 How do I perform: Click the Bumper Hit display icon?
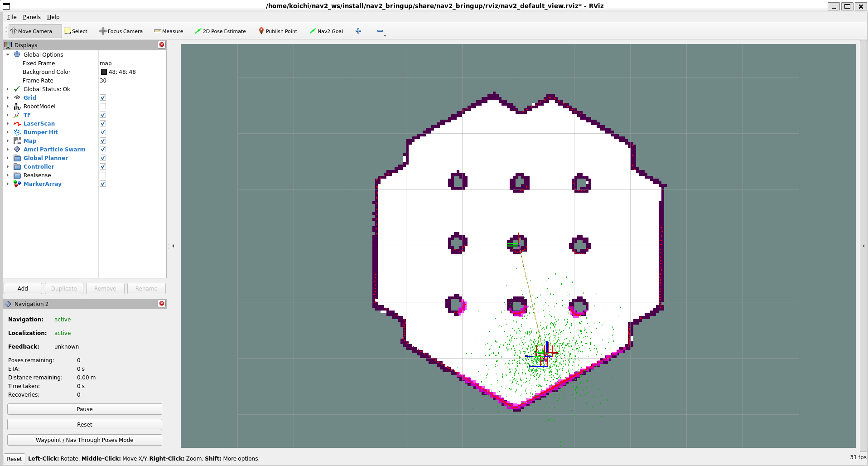click(17, 132)
